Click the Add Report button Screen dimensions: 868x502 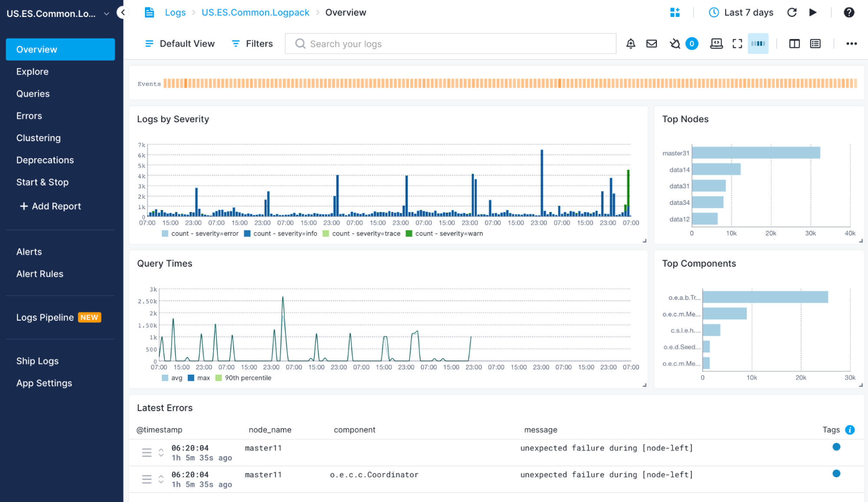(50, 206)
